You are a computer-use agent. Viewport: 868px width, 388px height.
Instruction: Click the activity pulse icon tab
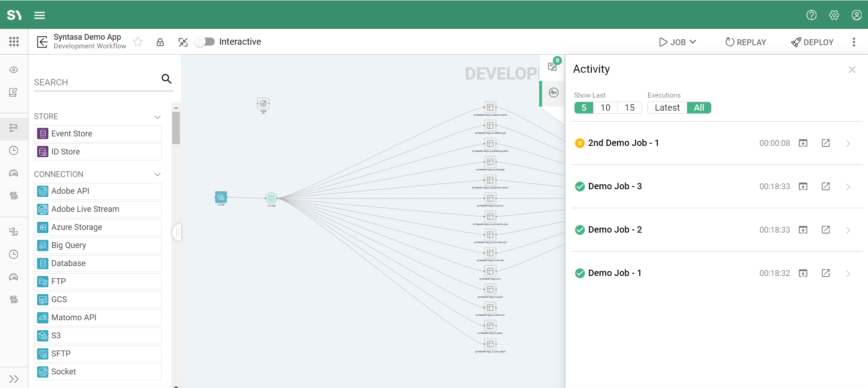point(553,93)
